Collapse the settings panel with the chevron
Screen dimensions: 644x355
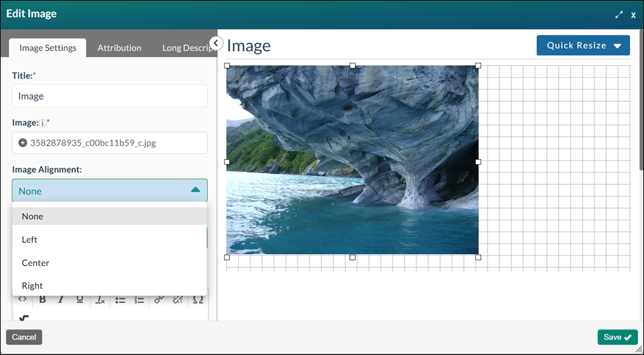tap(216, 43)
